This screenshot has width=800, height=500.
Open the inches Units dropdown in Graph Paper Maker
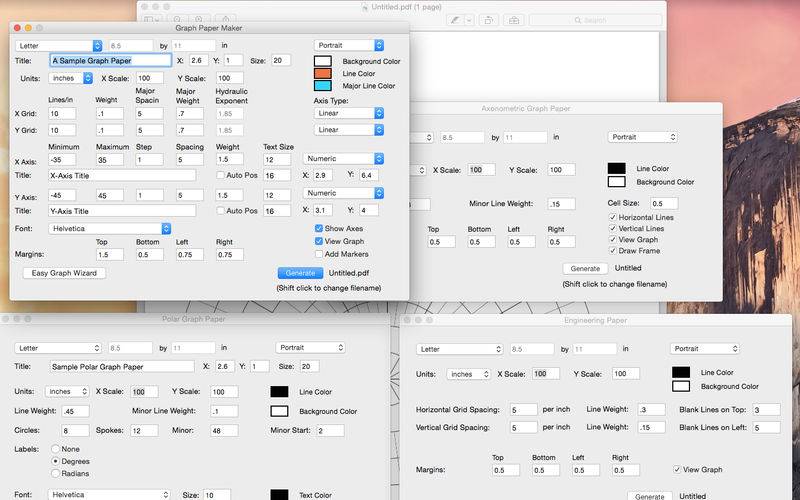pos(70,78)
